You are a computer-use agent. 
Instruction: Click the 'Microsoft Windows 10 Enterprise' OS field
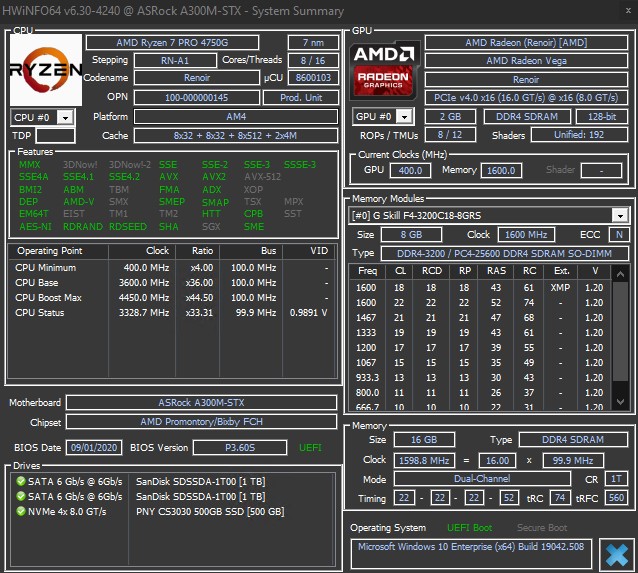coord(471,553)
